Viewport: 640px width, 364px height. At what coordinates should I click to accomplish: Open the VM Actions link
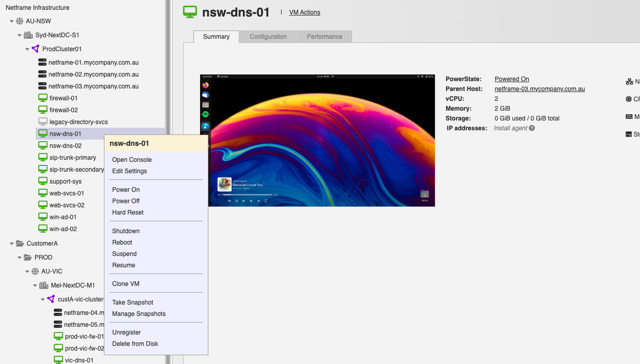click(x=304, y=12)
